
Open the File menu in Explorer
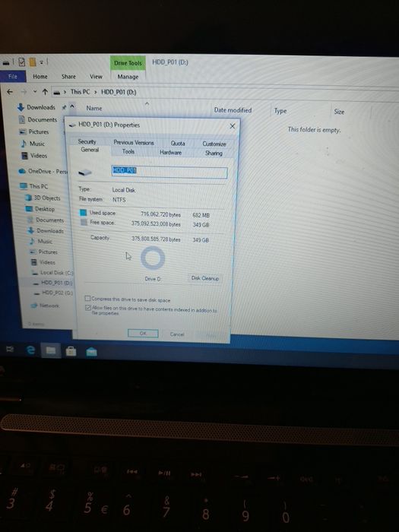[13, 76]
